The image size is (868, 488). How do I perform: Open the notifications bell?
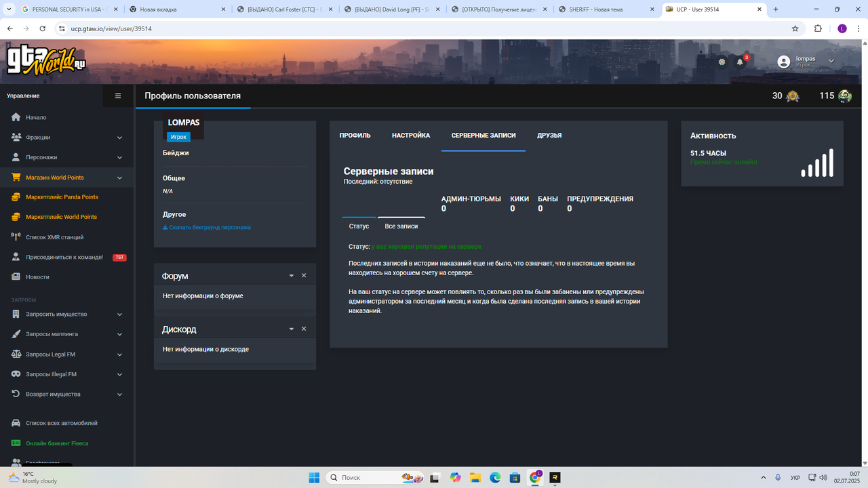(740, 62)
